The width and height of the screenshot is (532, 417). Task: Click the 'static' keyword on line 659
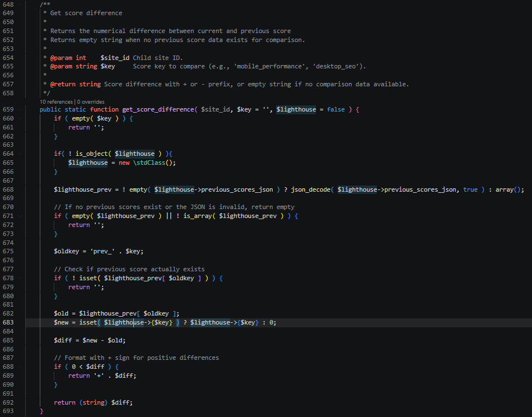(76, 109)
